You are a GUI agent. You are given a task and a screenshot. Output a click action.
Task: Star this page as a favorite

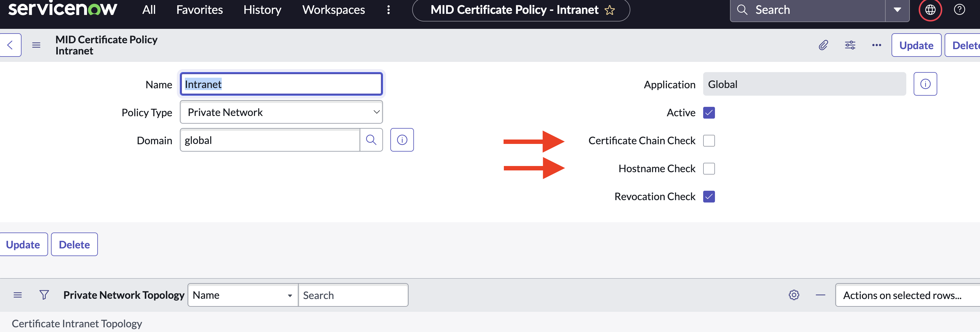point(609,10)
